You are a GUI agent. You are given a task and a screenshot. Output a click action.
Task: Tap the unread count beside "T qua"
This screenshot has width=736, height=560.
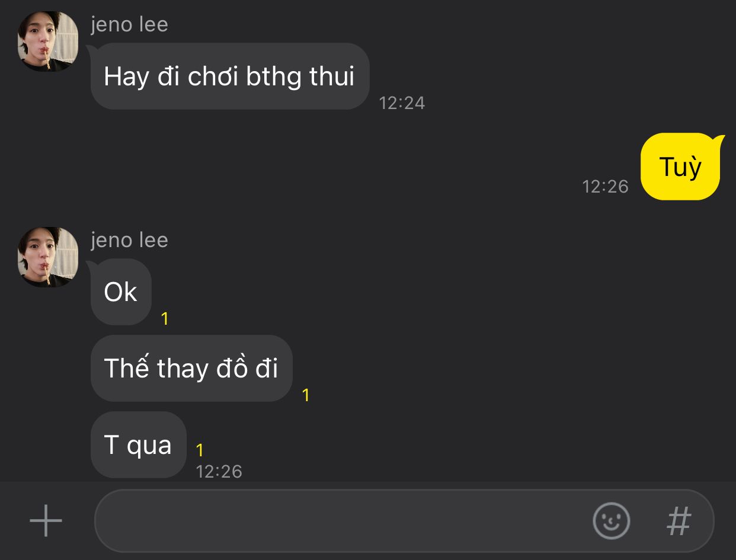click(x=200, y=450)
